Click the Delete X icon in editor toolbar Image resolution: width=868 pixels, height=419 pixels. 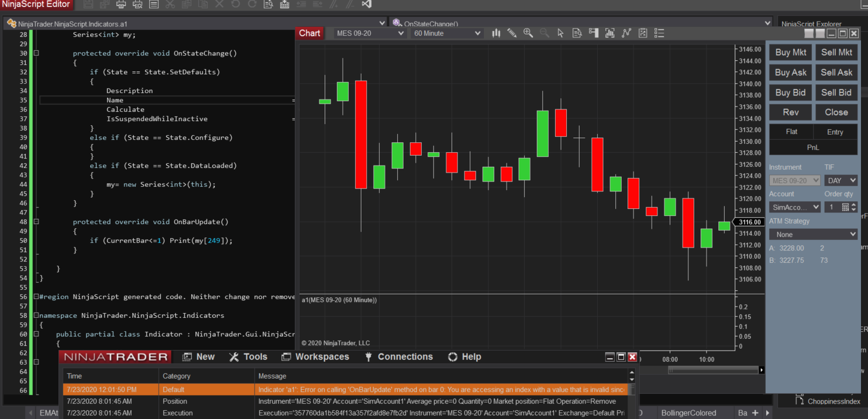pos(219,4)
